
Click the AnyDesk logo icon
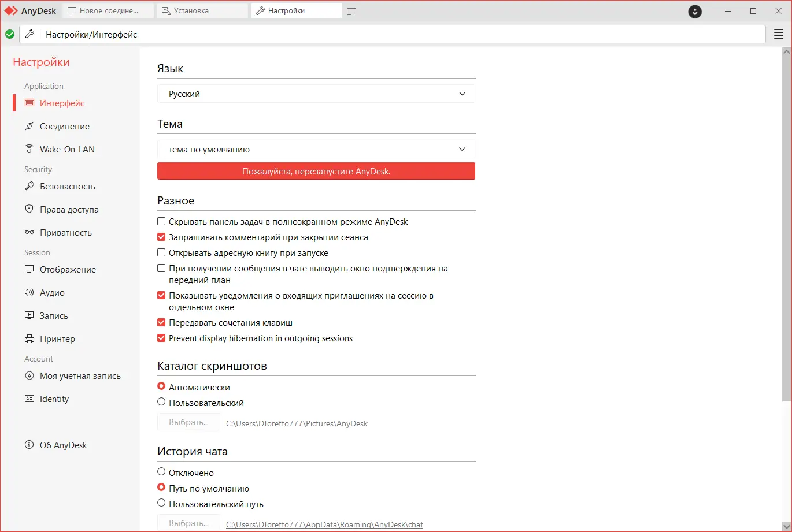click(x=11, y=11)
